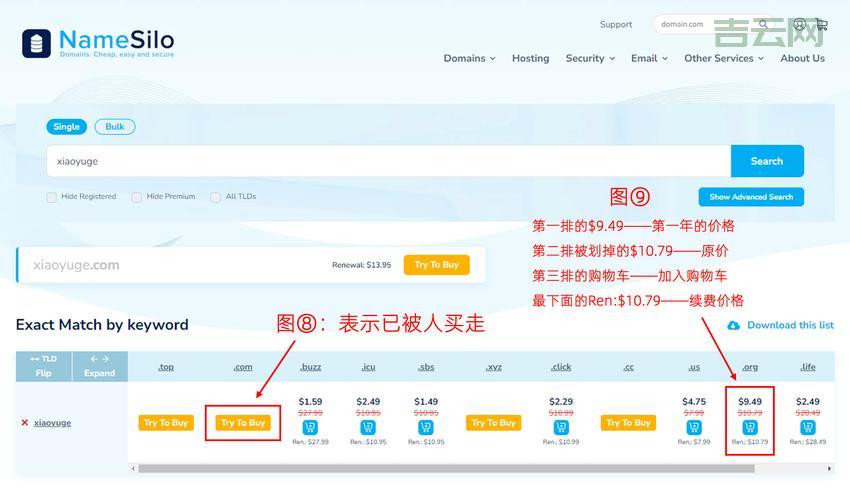Check the All TLDs option
850x500 pixels.
215,197
